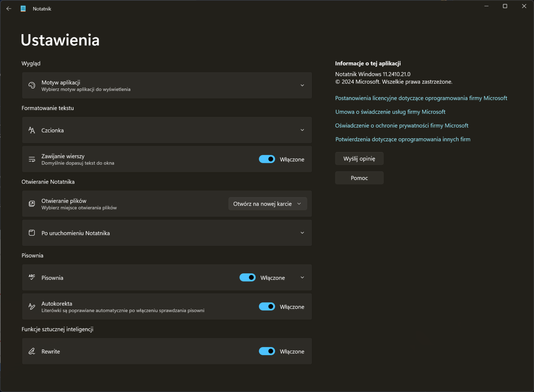Screen dimensions: 534x392
Task: Toggle the Rewrite AI feature off
Action: point(267,351)
